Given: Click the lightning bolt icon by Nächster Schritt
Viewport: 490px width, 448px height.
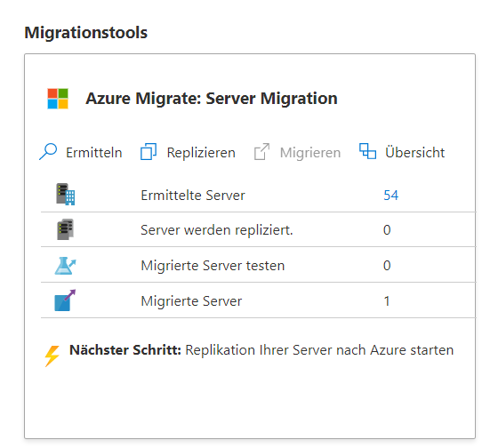Looking at the screenshot, I should pos(52,356).
